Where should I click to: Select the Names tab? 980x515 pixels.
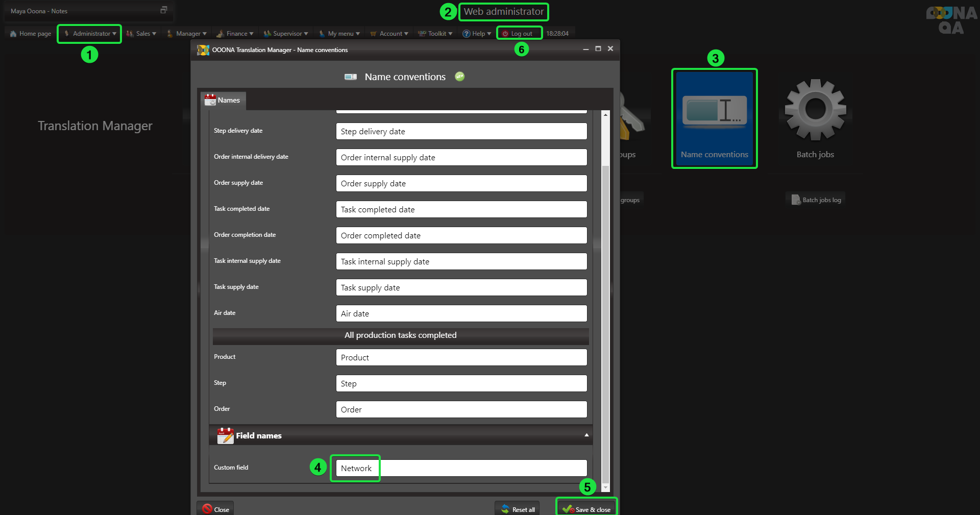[223, 101]
